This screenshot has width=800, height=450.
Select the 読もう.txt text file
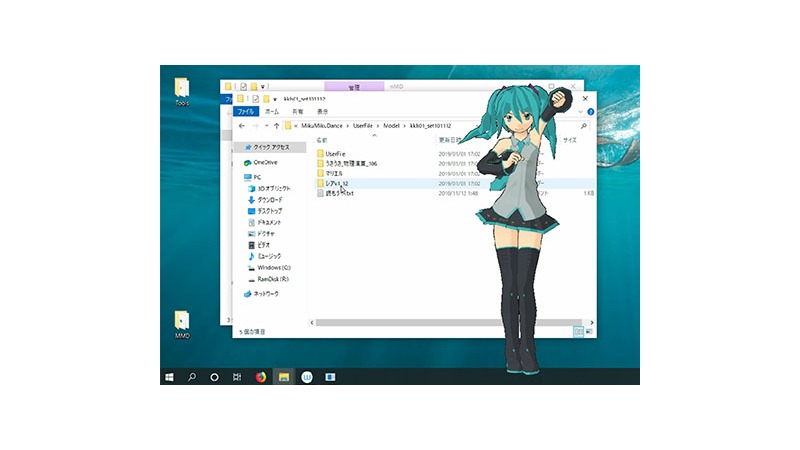pos(337,193)
